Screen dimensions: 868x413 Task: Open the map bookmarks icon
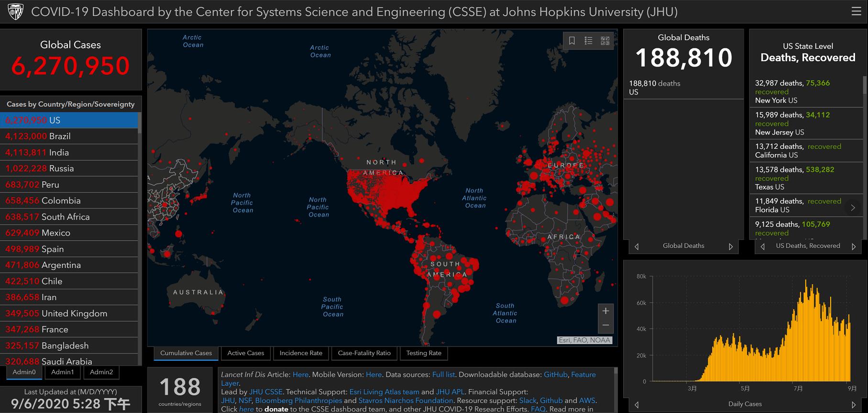click(572, 41)
